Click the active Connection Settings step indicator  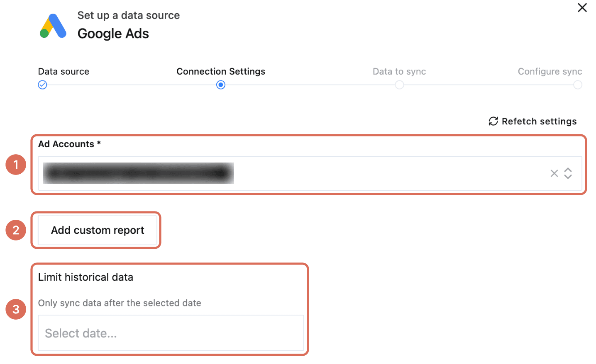[x=221, y=85]
